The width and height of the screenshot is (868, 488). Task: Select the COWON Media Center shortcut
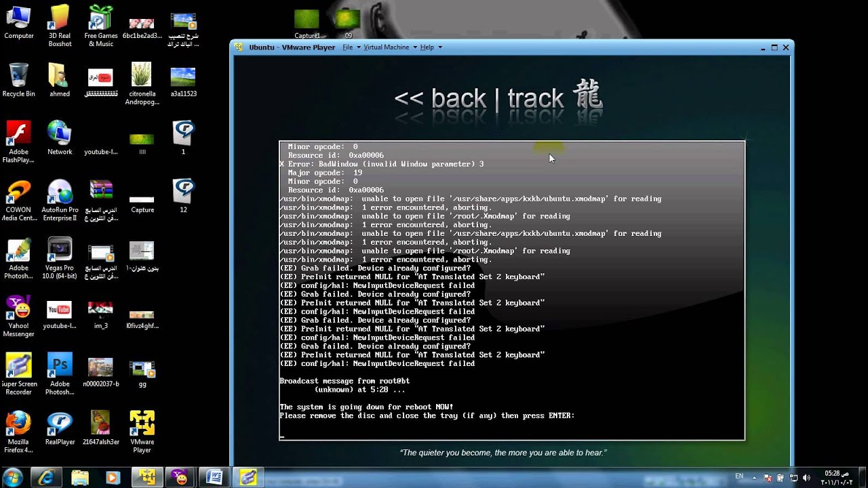tap(19, 200)
